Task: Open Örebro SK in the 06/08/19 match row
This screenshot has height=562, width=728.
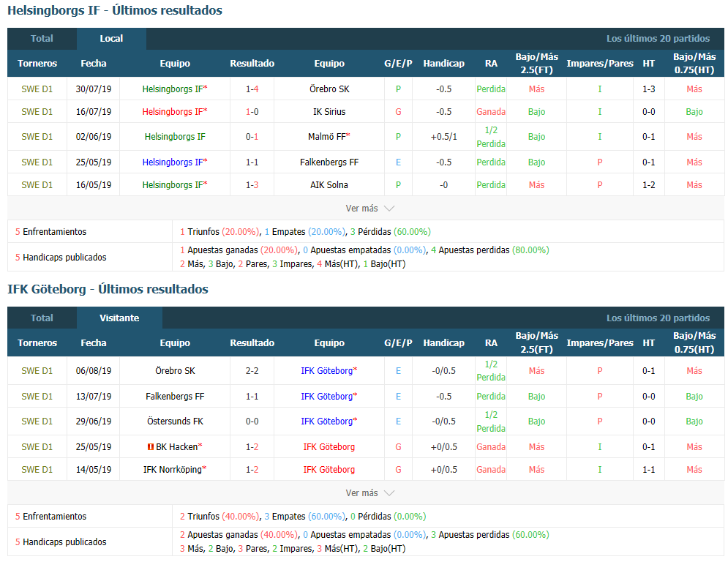Action: 175,370
